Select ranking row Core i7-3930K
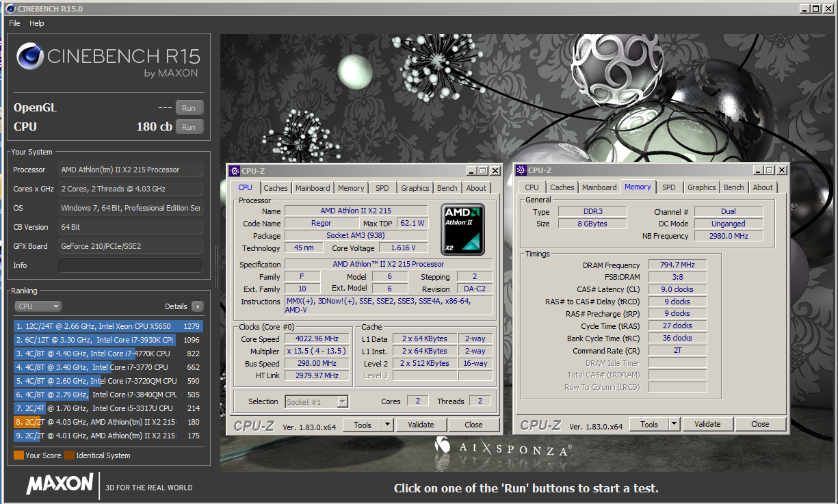This screenshot has height=504, width=838. tap(108, 340)
